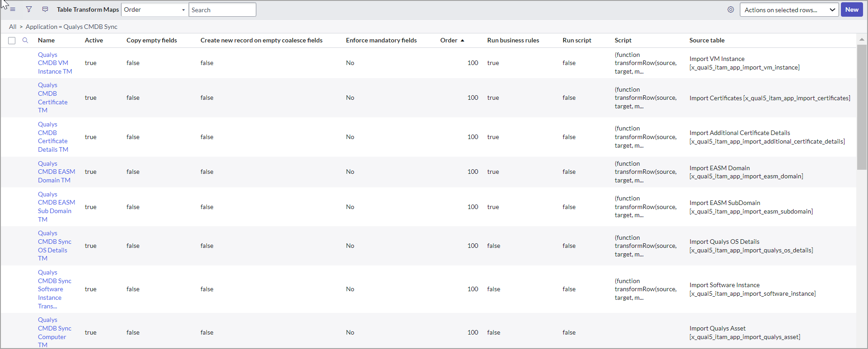868x349 pixels.
Task: Open Qualys CMDB VM Instance TM record
Action: (55, 63)
